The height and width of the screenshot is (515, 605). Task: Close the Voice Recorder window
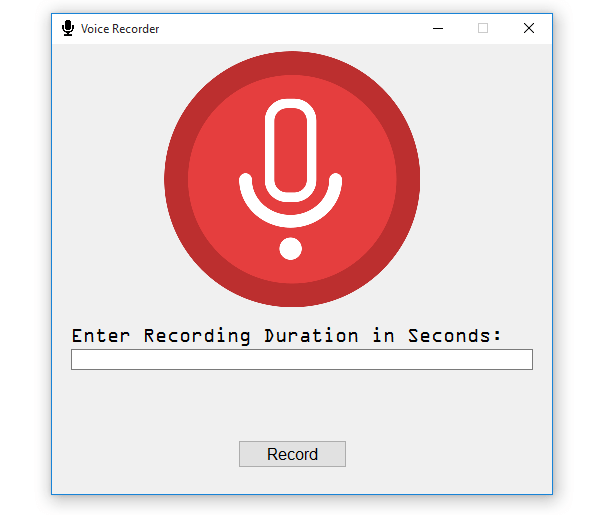click(x=529, y=28)
